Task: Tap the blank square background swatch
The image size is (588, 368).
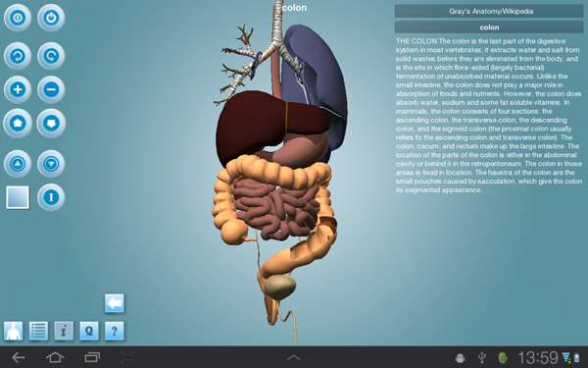Action: 18,197
